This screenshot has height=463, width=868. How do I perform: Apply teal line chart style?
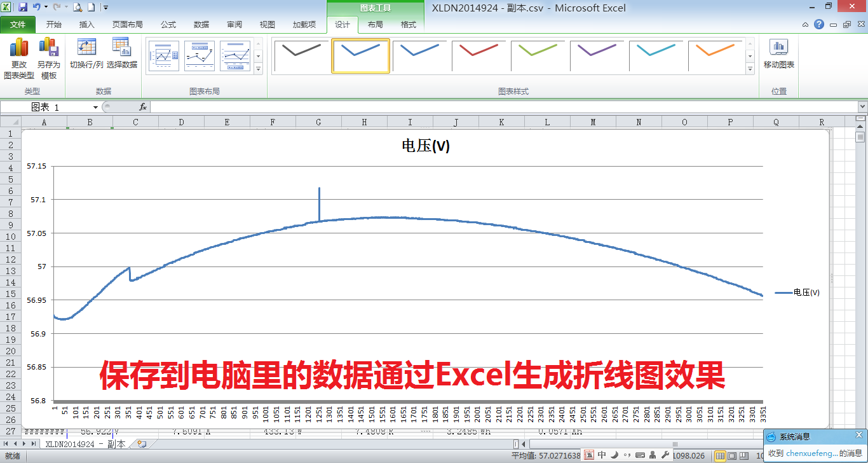point(656,56)
